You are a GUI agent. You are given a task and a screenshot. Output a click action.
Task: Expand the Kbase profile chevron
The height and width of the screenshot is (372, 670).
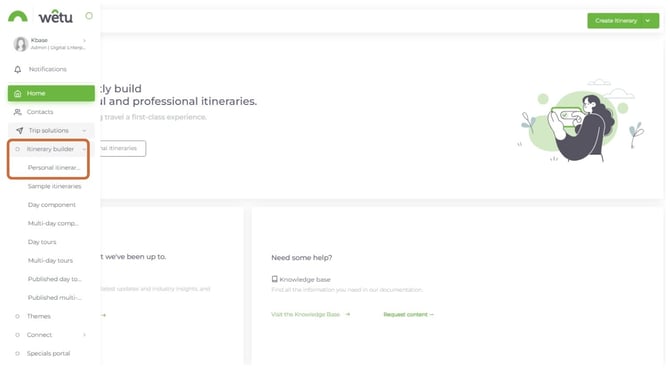pyautogui.click(x=85, y=40)
